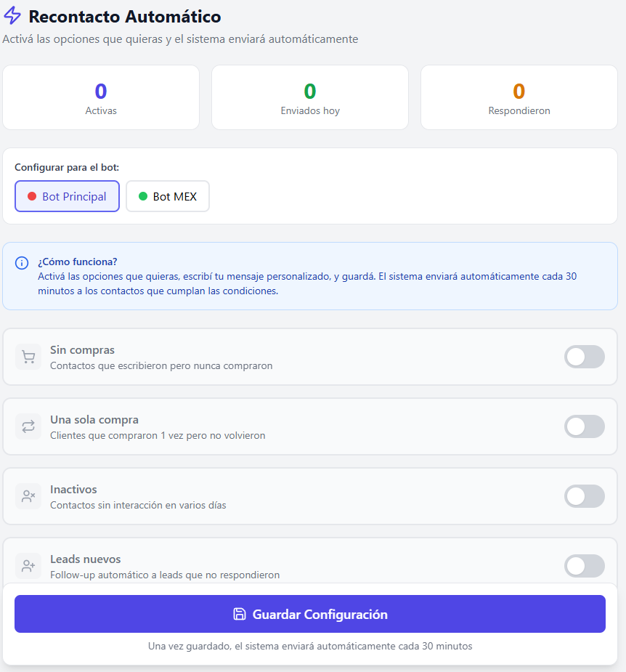Enable the Una sola compra toggle
The height and width of the screenshot is (672, 626).
tap(585, 426)
